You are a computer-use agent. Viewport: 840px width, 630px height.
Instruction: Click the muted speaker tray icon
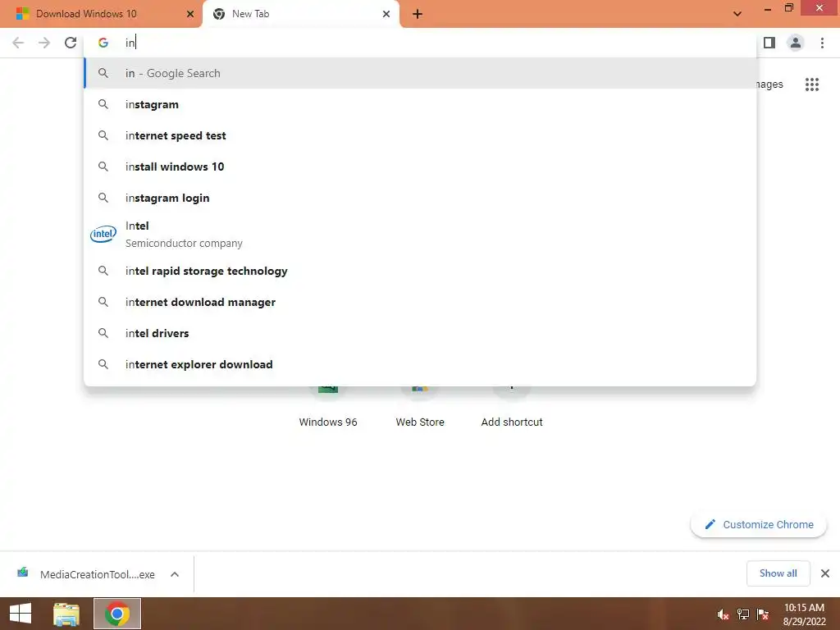click(x=724, y=614)
